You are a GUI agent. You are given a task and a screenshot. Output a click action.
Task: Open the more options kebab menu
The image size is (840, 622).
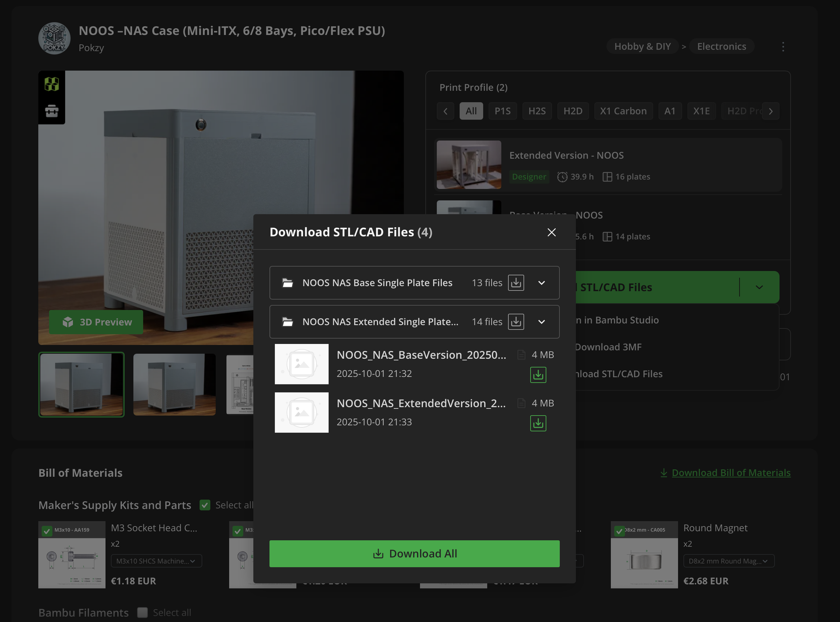[783, 47]
